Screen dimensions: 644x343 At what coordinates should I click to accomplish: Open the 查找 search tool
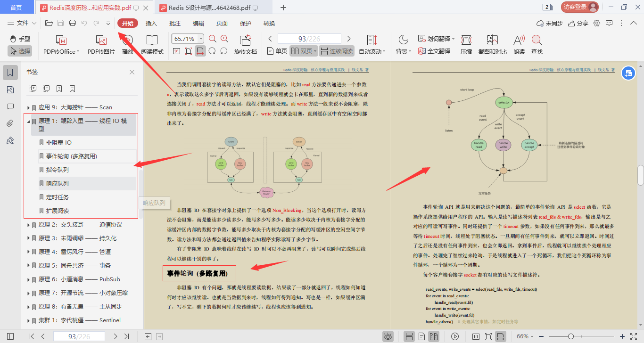coord(537,45)
